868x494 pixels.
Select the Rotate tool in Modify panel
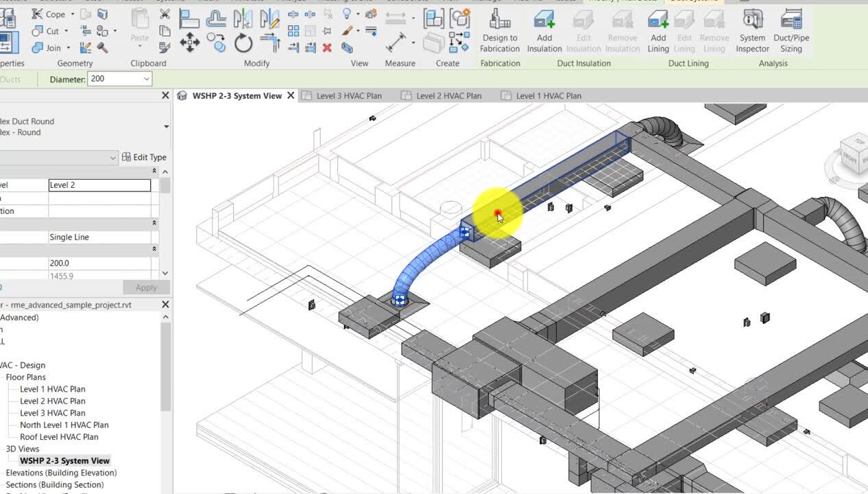243,43
